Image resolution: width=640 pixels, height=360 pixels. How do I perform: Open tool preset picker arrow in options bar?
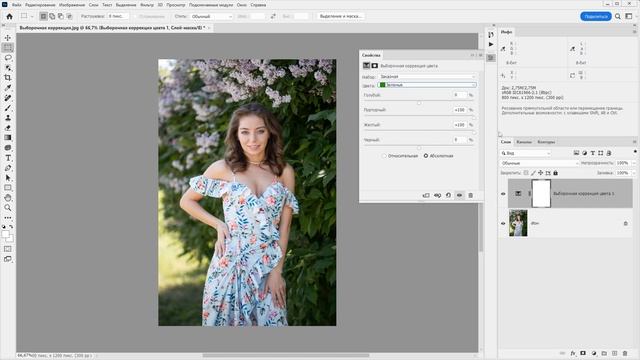click(32, 16)
